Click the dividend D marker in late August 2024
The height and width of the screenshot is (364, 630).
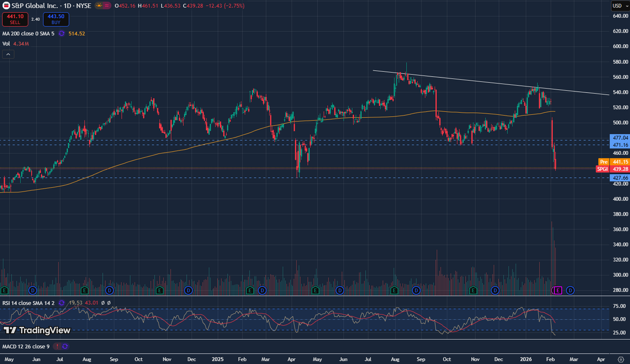click(x=109, y=290)
